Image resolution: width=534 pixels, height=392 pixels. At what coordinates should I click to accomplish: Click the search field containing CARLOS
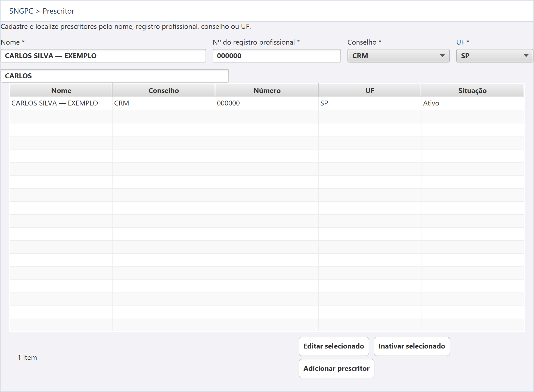[x=115, y=76]
